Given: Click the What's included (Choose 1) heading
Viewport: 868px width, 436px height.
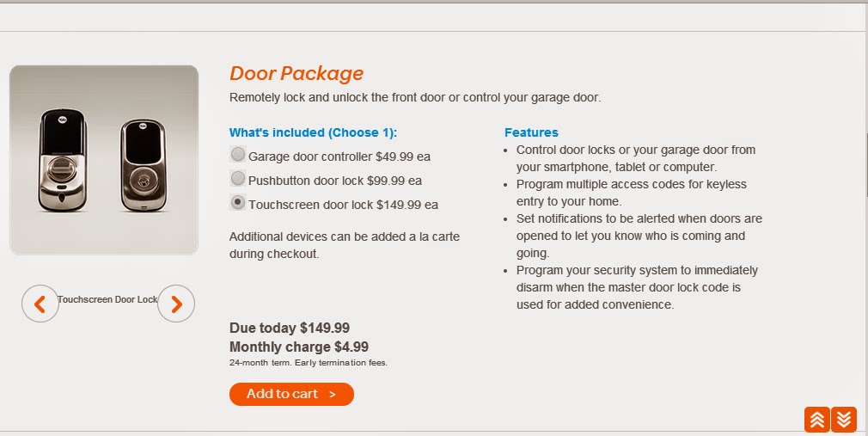Looking at the screenshot, I should point(313,132).
